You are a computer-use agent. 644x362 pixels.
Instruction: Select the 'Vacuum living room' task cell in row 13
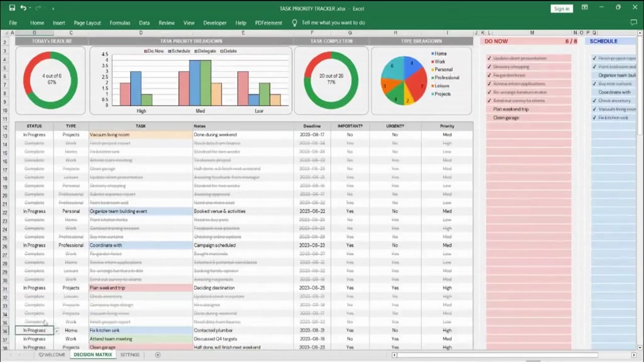pos(141,134)
